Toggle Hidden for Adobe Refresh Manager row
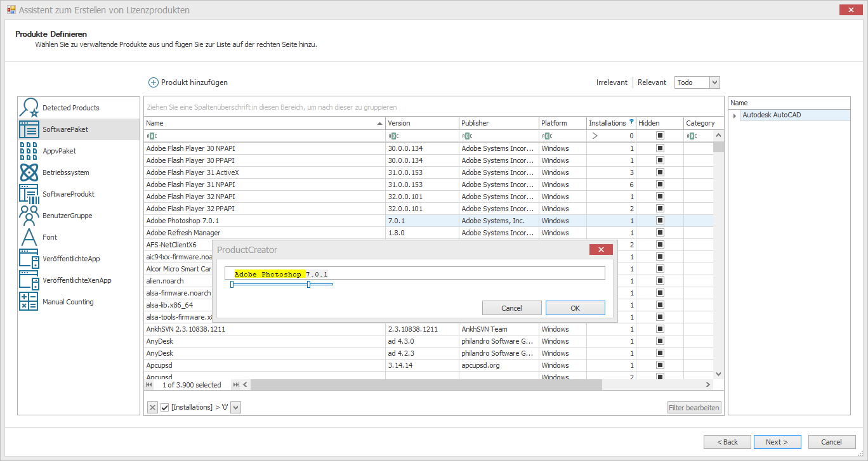 point(660,233)
